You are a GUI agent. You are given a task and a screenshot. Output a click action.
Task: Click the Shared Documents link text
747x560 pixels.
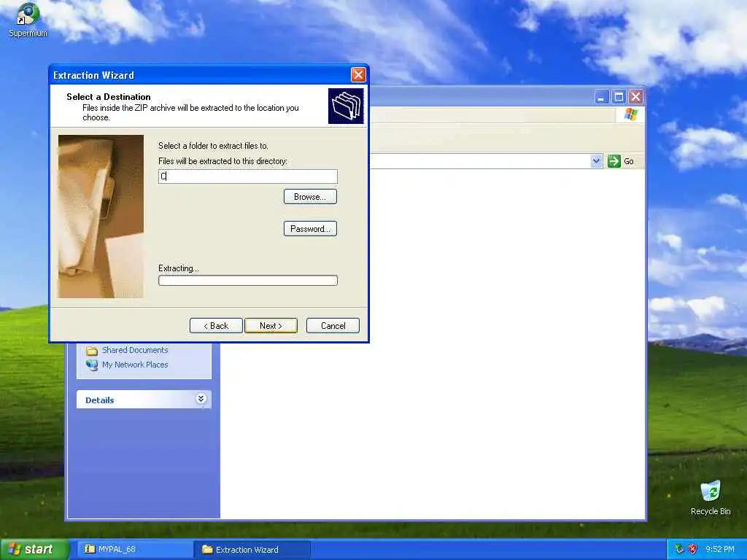point(135,350)
